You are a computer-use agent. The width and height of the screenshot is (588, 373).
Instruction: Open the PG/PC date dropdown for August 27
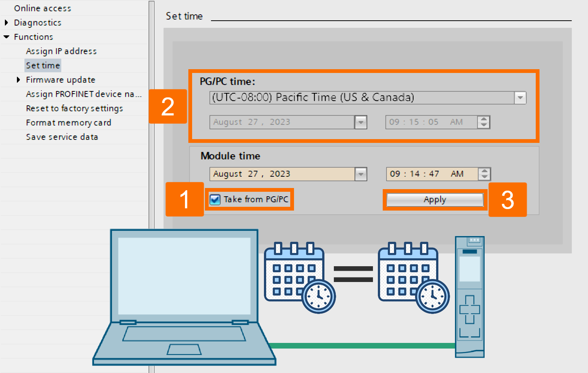[361, 122]
